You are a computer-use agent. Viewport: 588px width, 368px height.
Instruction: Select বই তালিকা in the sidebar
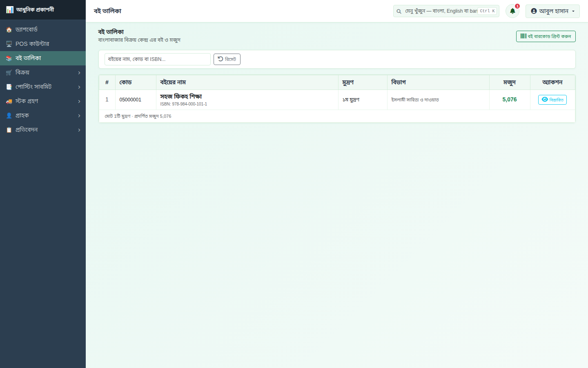click(43, 58)
